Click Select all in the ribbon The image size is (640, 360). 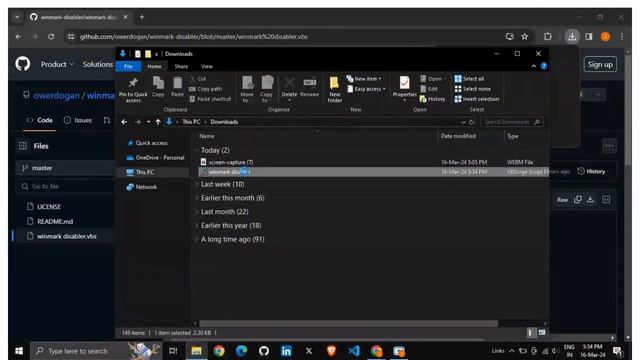click(x=469, y=79)
